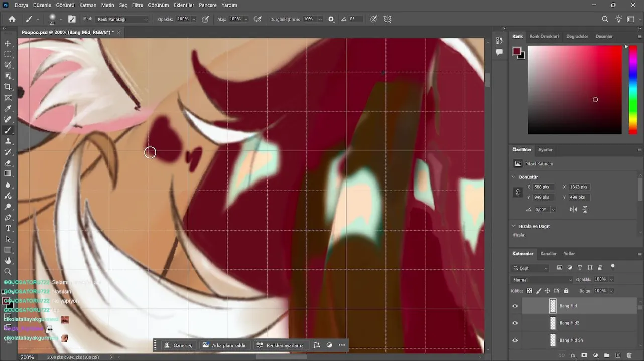
Task: Switch to the Renk Örnekleri tab
Action: [x=544, y=36]
